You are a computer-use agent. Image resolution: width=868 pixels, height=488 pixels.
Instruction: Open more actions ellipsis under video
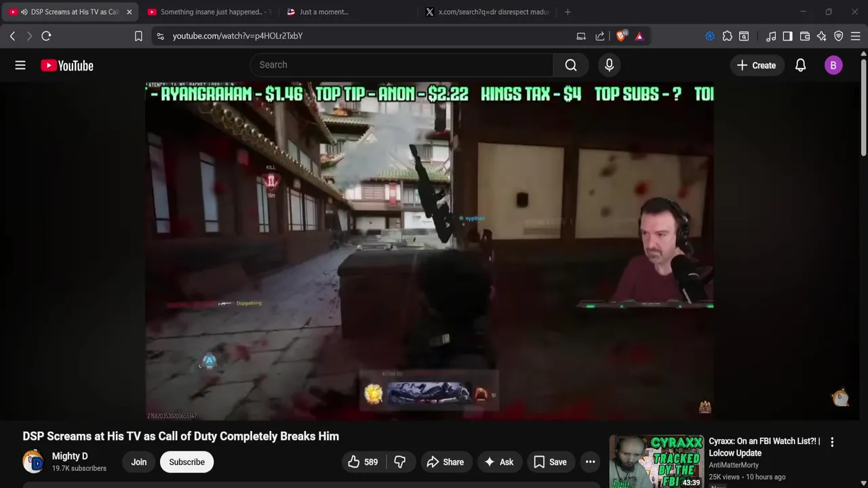coord(590,462)
